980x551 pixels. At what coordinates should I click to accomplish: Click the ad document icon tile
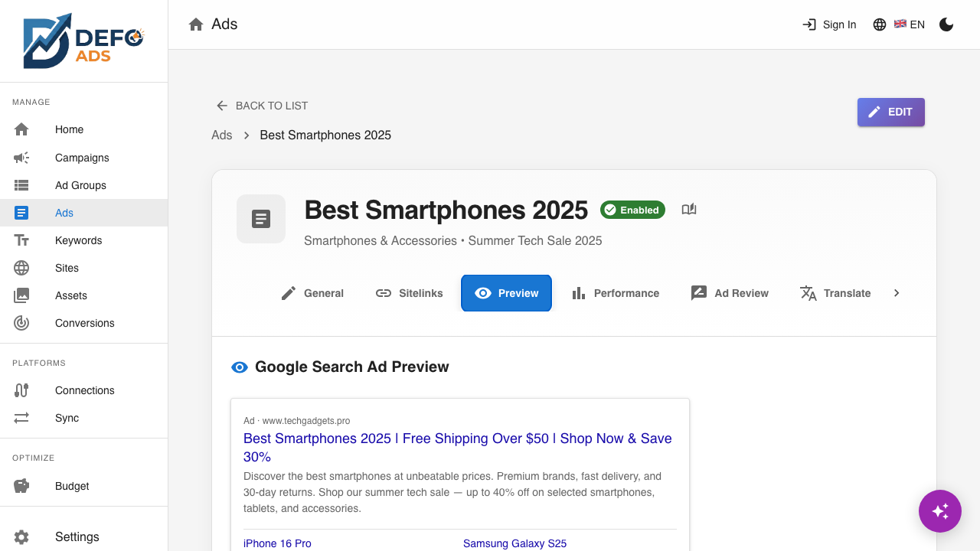coord(261,219)
